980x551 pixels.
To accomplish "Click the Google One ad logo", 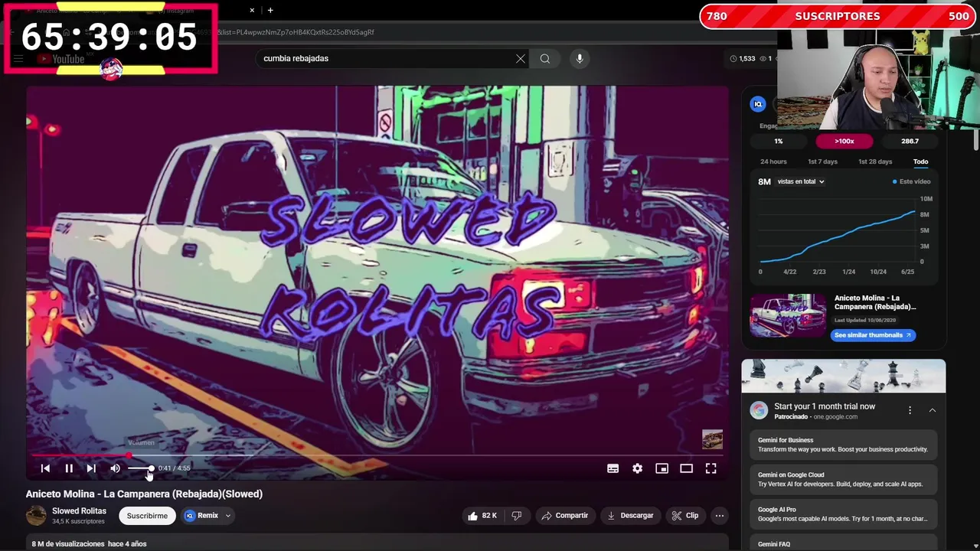I will pos(759,411).
